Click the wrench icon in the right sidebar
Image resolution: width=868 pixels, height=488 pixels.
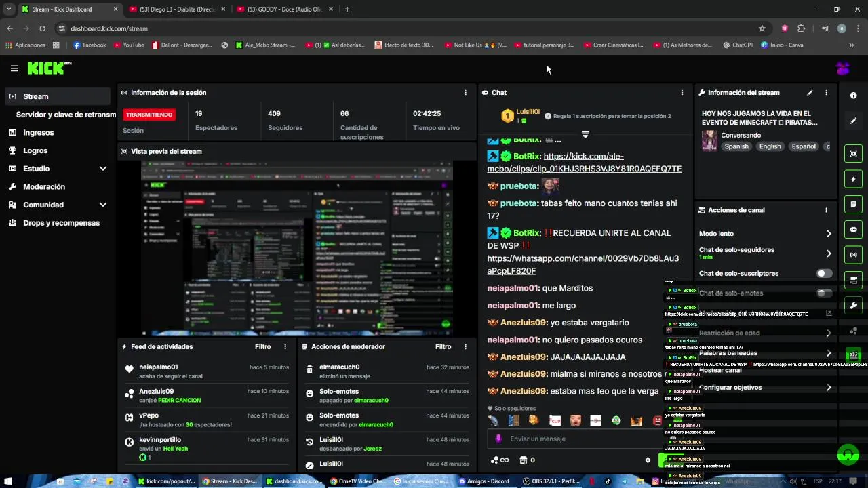coord(854,305)
